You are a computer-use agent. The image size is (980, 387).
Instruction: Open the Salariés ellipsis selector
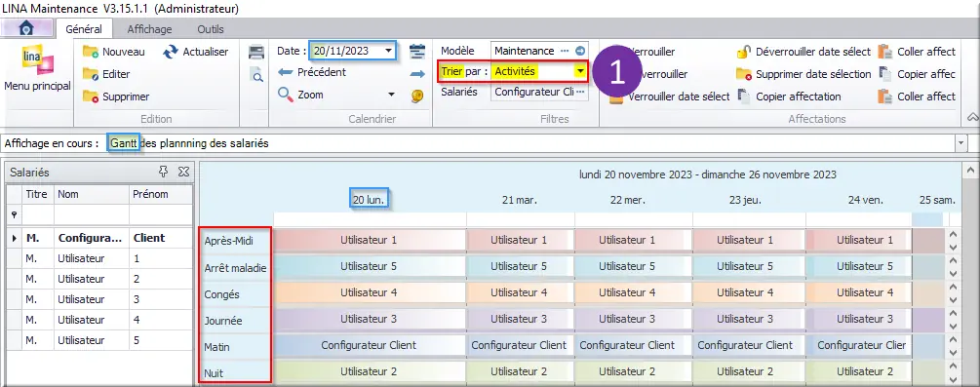coord(580,92)
